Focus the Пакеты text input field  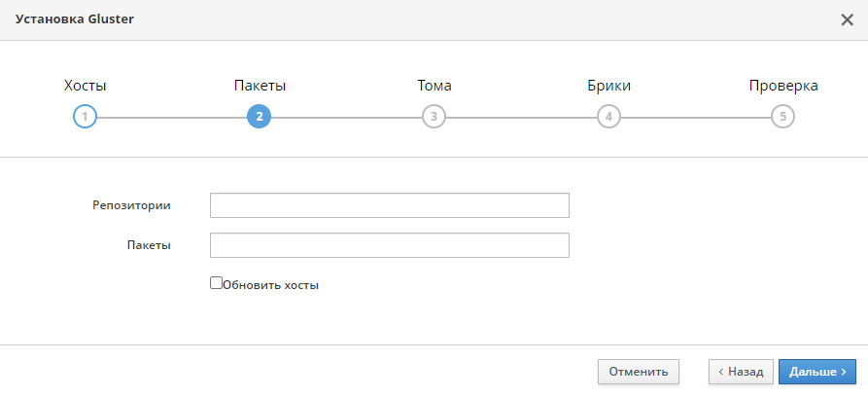pos(390,245)
